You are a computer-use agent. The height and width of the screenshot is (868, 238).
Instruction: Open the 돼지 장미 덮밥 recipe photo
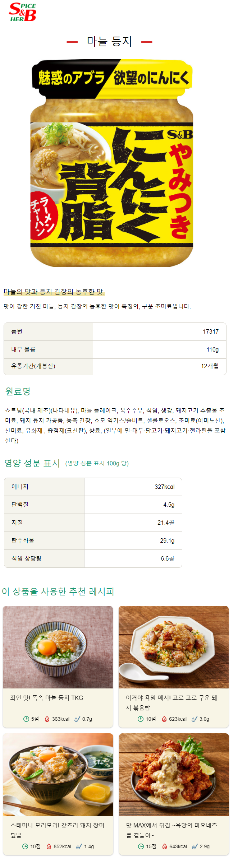pos(58,774)
